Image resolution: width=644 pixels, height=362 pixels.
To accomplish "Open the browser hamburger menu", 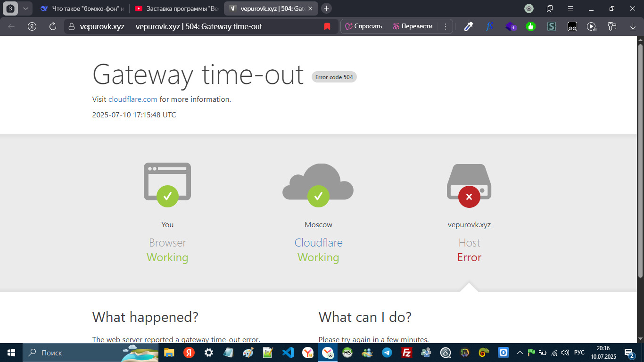I will [x=570, y=8].
